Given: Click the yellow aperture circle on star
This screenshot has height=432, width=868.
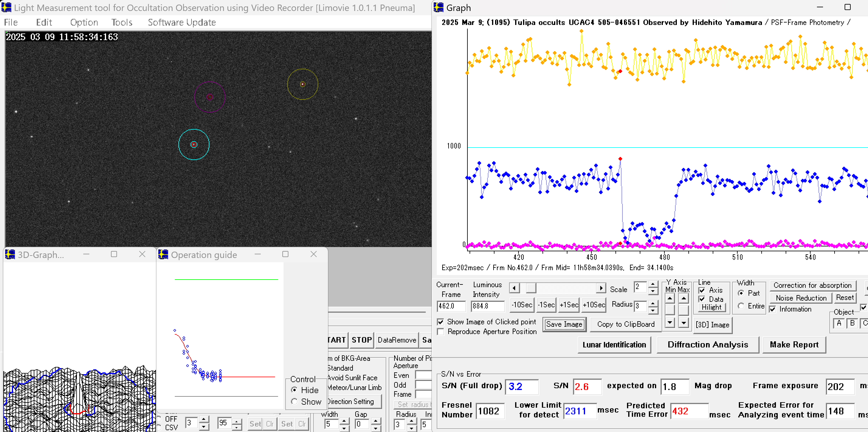Looking at the screenshot, I should tap(303, 84).
